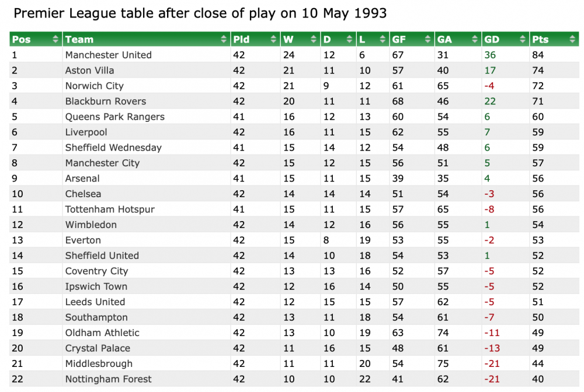The height and width of the screenshot is (392, 584).
Task: Click the sort arrows in the Pos column
Action: click(x=55, y=40)
